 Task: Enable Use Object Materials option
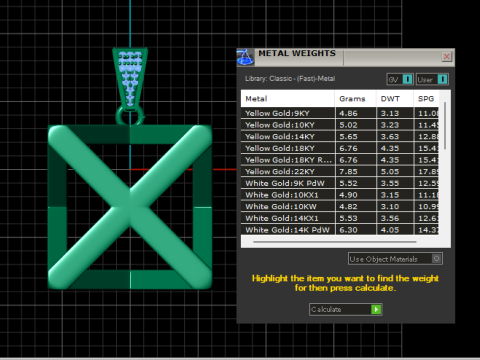395,259
